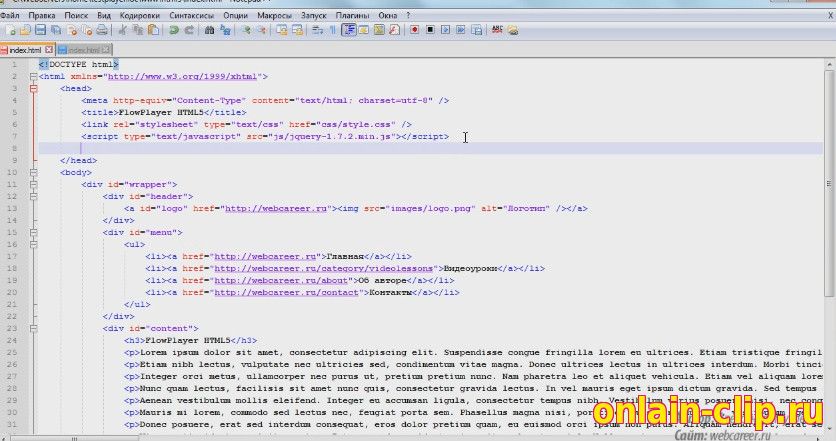The image size is (836, 441).
Task: Close the active index.html tab
Action: (49, 50)
